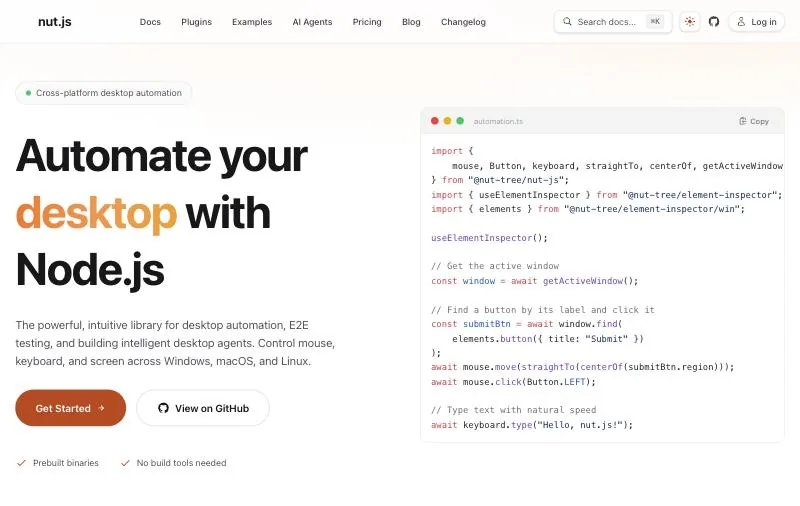Copy the code with Copy button
This screenshot has height=506, width=800.
[x=754, y=121]
